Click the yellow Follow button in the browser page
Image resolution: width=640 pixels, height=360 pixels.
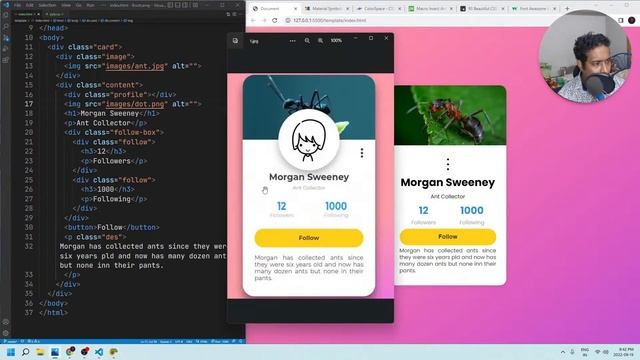(x=448, y=237)
